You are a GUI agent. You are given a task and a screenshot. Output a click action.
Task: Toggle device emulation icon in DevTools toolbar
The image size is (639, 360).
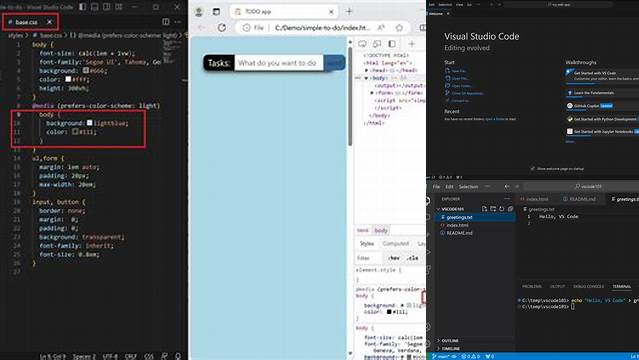pyautogui.click(x=377, y=44)
